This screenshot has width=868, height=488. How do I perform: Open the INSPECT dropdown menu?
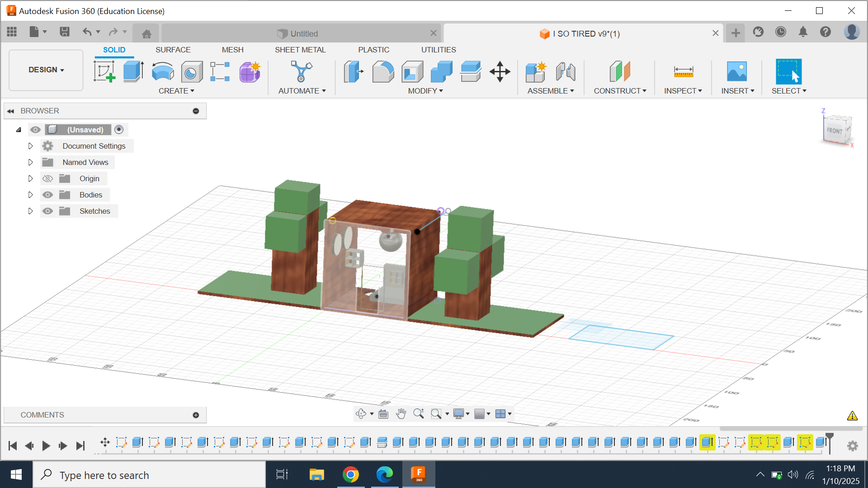(683, 91)
